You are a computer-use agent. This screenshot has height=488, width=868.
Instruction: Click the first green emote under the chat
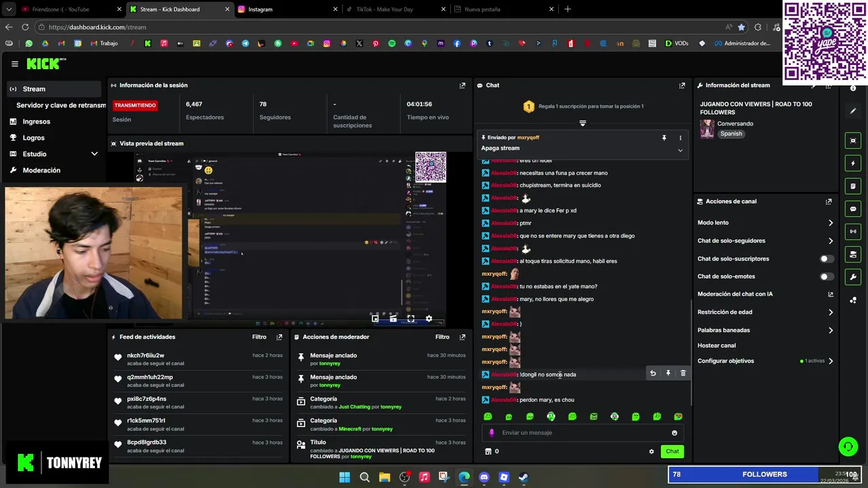pyautogui.click(x=488, y=417)
